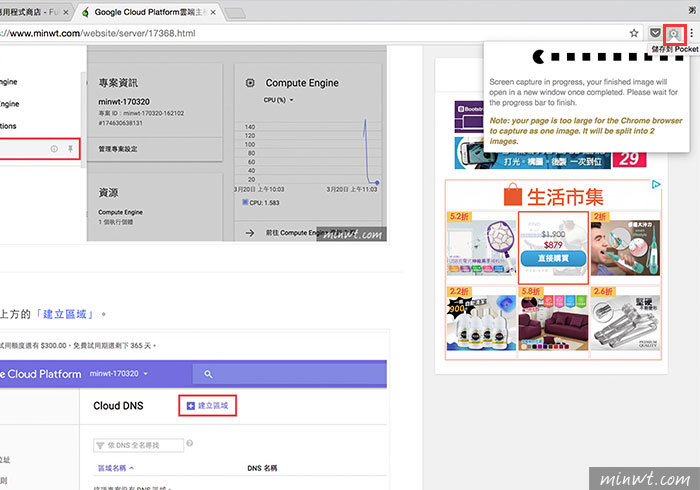Open the CPU (%) dropdown

279,100
